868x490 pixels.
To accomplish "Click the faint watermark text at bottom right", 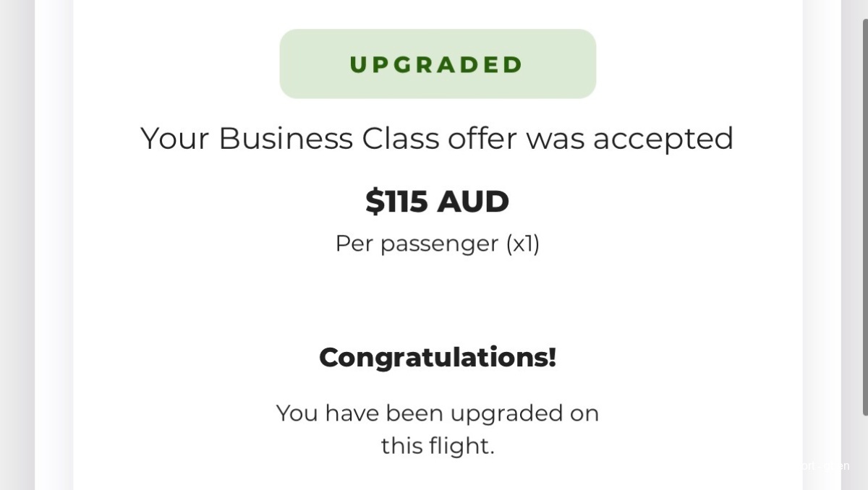I will 825,466.
